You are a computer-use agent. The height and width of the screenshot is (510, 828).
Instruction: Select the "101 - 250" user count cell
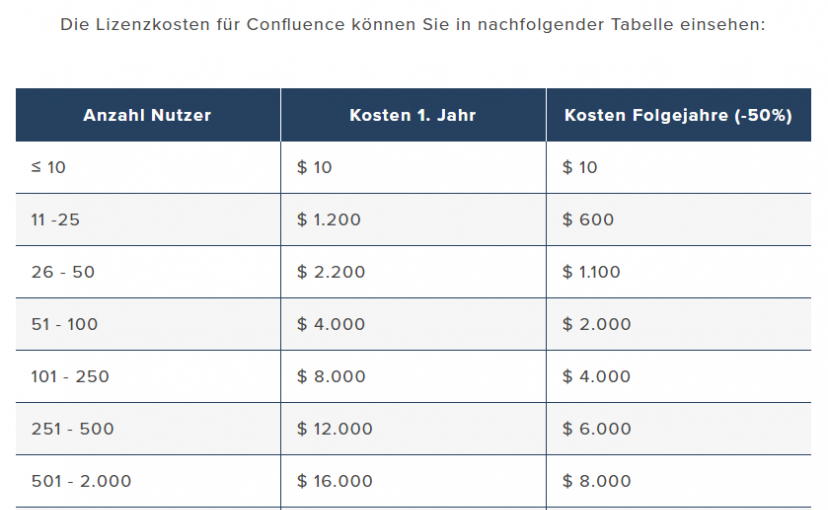point(70,377)
